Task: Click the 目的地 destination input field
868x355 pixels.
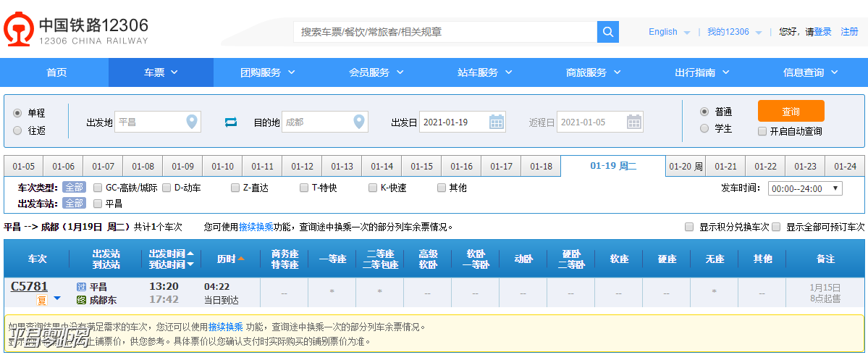Action: pyautogui.click(x=325, y=122)
